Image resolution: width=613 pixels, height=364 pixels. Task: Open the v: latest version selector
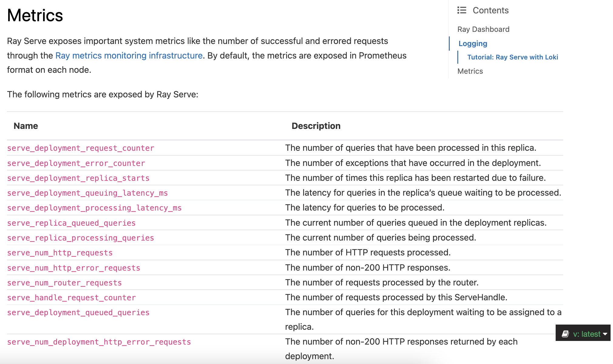coord(586,334)
